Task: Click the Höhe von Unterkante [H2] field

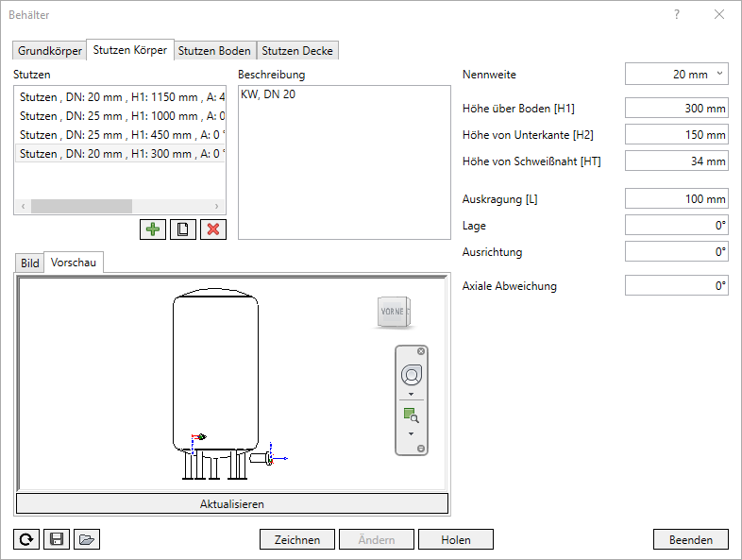Action: pyautogui.click(x=676, y=134)
